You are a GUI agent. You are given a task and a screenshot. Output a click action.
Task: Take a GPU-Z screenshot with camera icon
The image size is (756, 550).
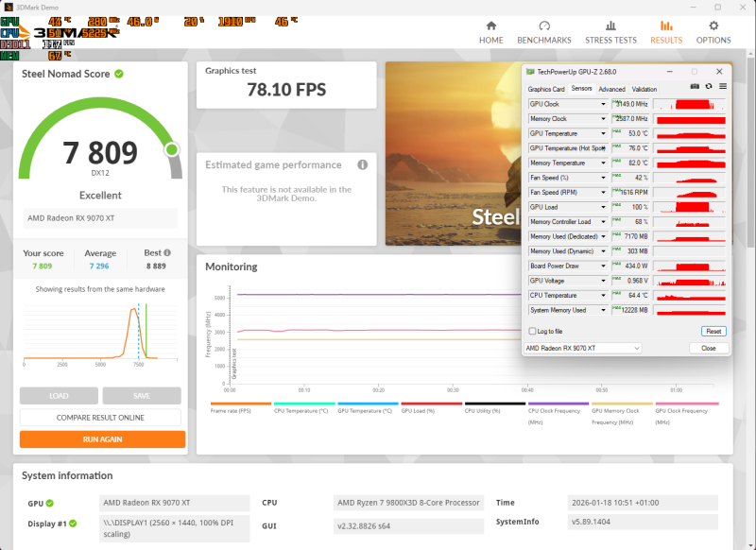[x=695, y=86]
